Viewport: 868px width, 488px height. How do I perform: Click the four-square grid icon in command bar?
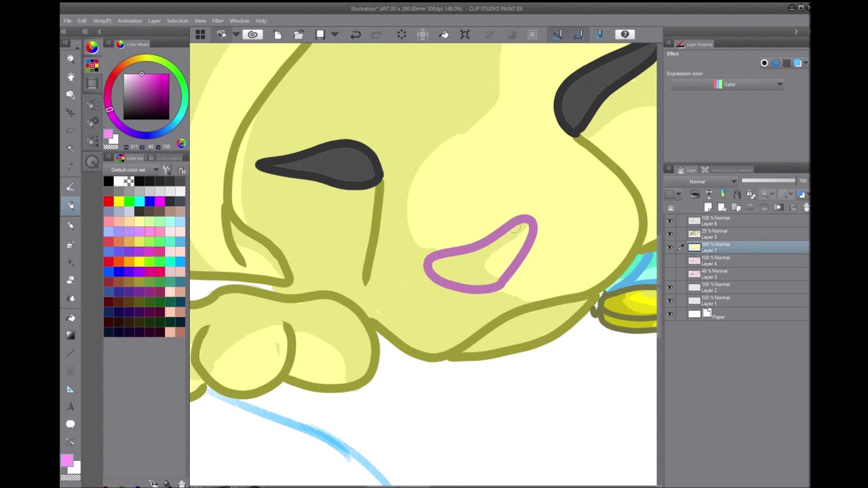click(x=201, y=35)
